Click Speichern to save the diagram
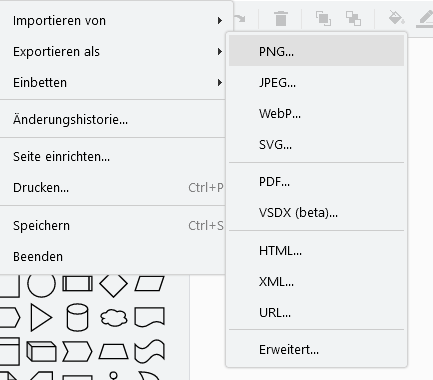433x380 pixels. 112,226
